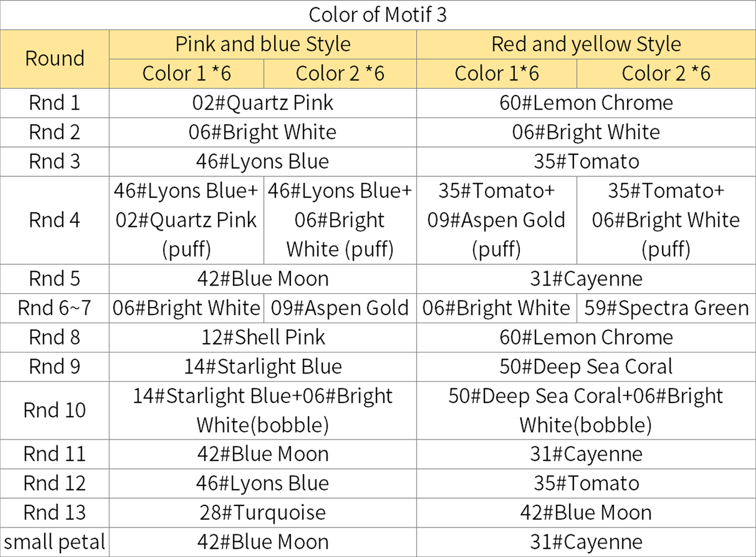756x557 pixels.
Task: Select the 'Round' header cell
Action: click(x=55, y=59)
